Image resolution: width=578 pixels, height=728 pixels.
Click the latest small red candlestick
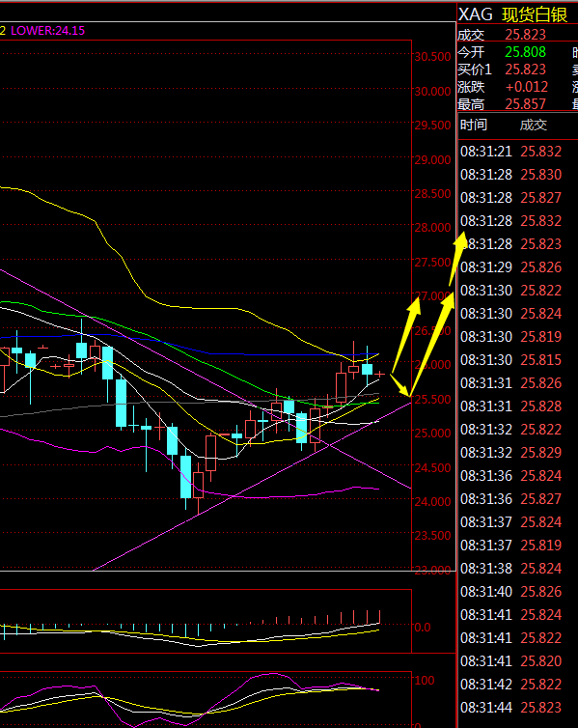tap(379, 374)
